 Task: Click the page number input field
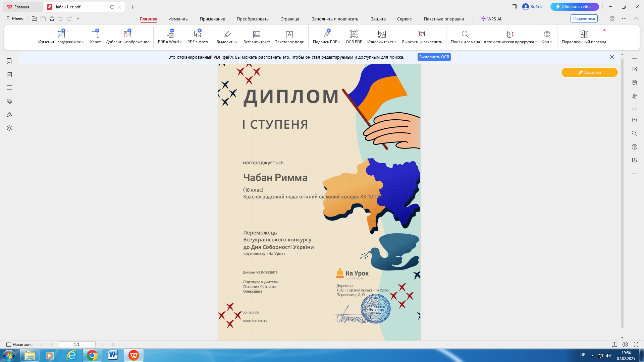tap(77, 345)
